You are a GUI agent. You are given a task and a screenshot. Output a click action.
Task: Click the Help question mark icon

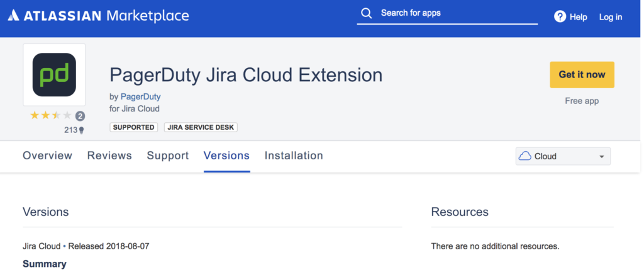coord(560,17)
